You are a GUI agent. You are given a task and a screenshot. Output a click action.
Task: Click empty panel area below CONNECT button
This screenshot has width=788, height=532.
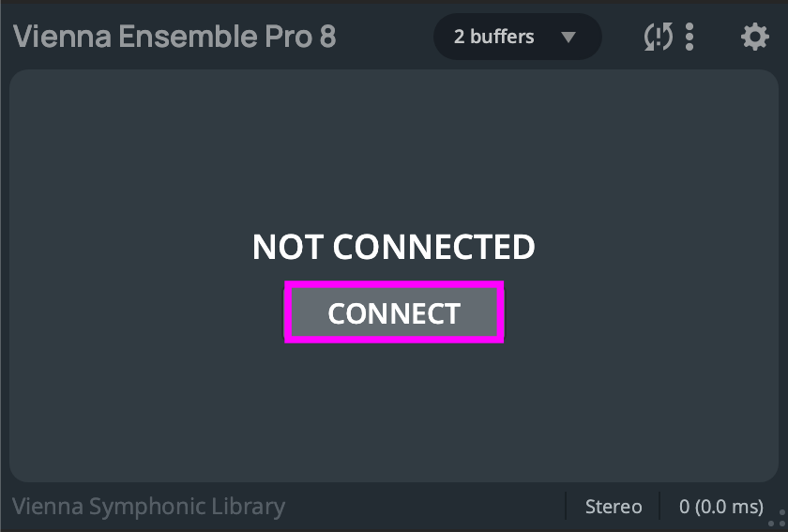point(394,413)
